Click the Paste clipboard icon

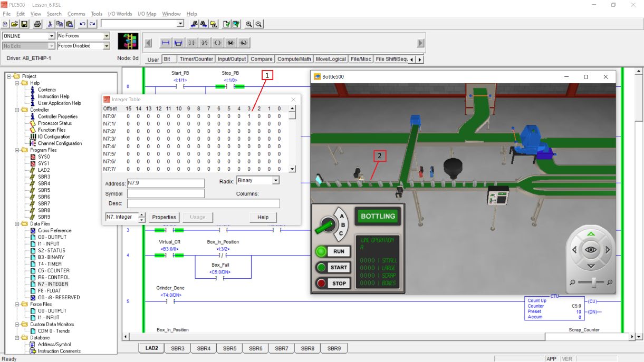click(x=69, y=24)
